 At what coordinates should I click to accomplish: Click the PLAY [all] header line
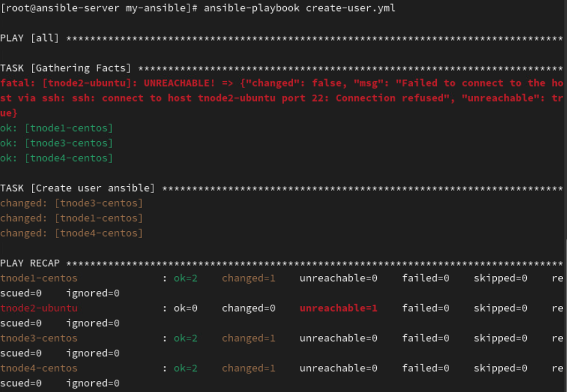pos(281,38)
